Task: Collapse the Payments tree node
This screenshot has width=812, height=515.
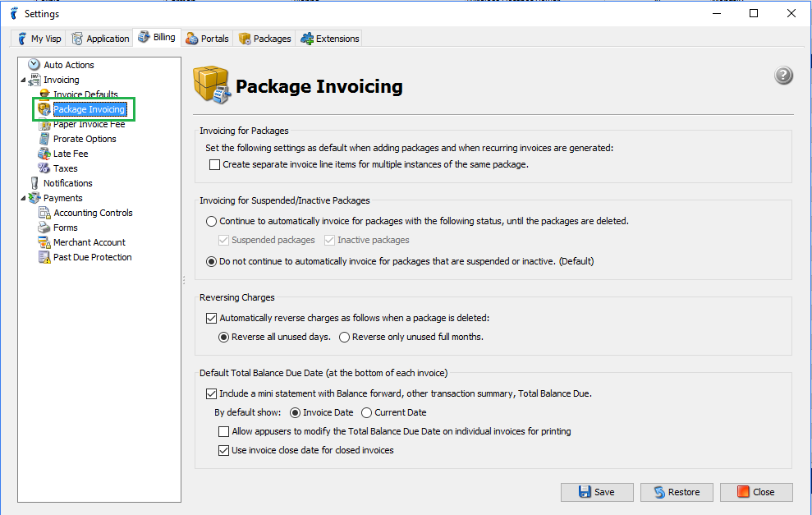Action: (23, 199)
